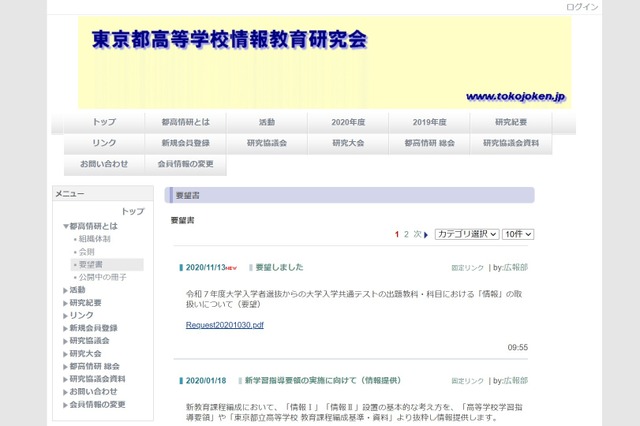Go to 研究大会 in the navigation bar

(348, 143)
